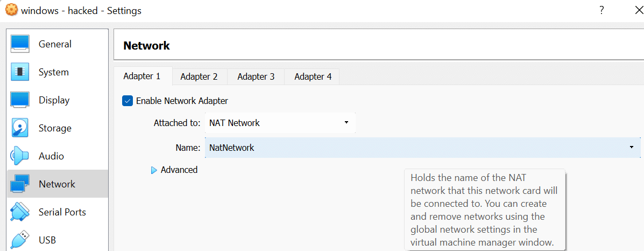Image resolution: width=644 pixels, height=251 pixels.
Task: Expand the Advanced section triangle
Action: pos(154,170)
